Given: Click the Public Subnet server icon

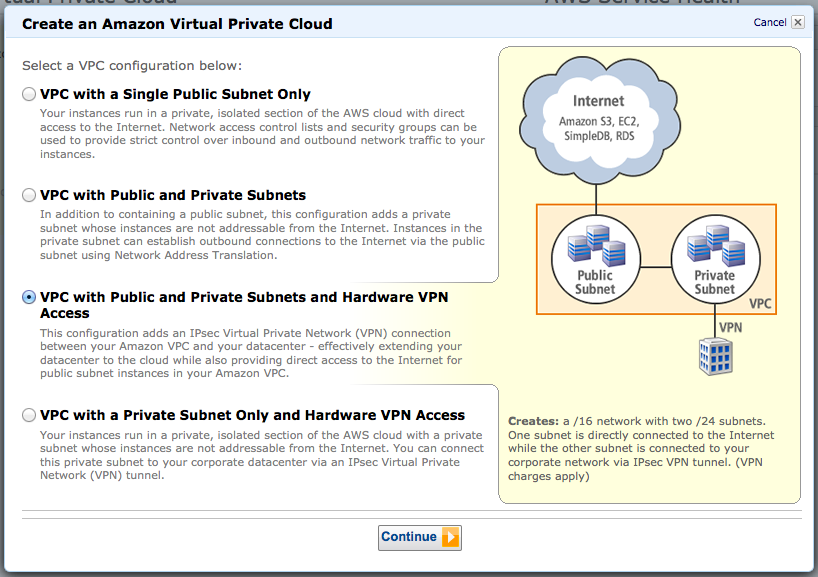Looking at the screenshot, I should click(596, 245).
